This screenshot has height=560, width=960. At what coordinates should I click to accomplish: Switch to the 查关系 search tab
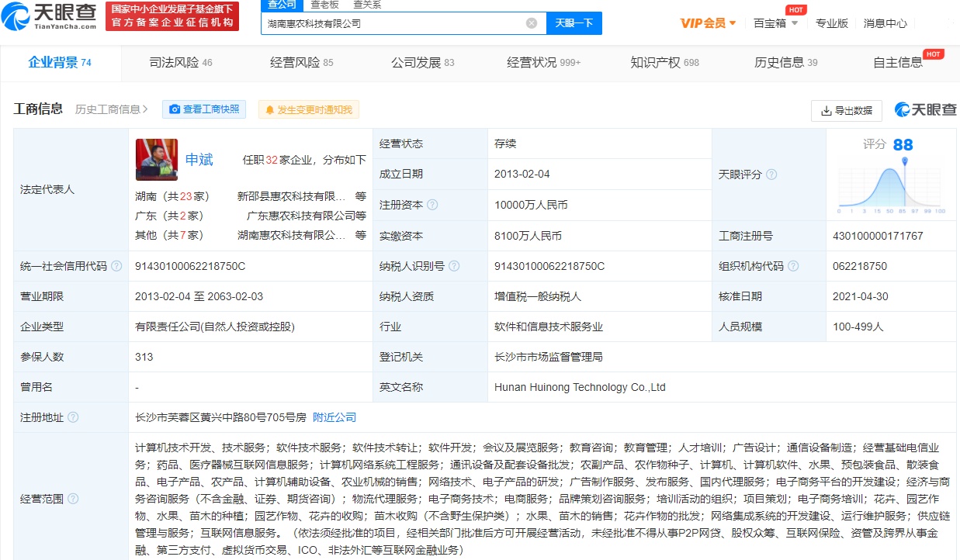[367, 5]
